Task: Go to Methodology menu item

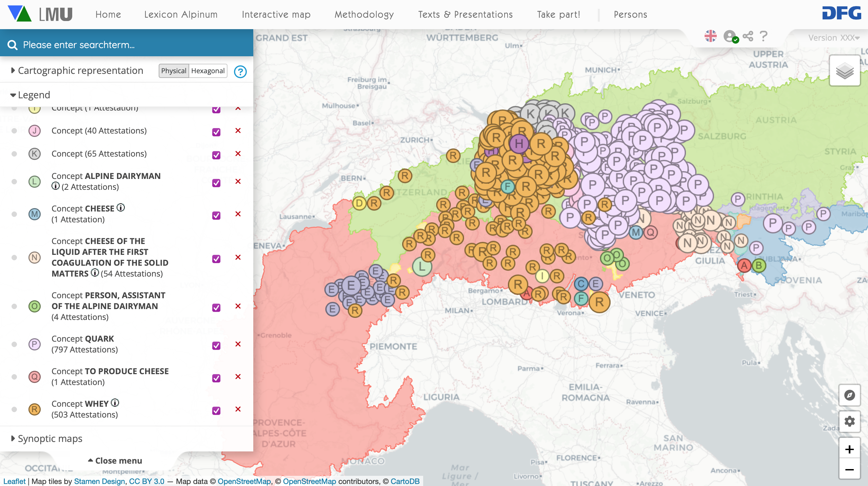Action: [x=364, y=15]
